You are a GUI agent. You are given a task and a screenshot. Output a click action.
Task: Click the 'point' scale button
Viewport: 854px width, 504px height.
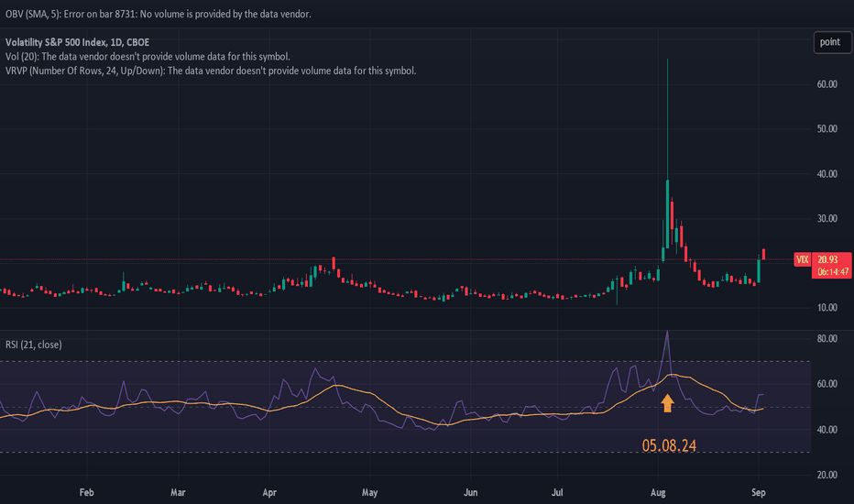[x=832, y=42]
